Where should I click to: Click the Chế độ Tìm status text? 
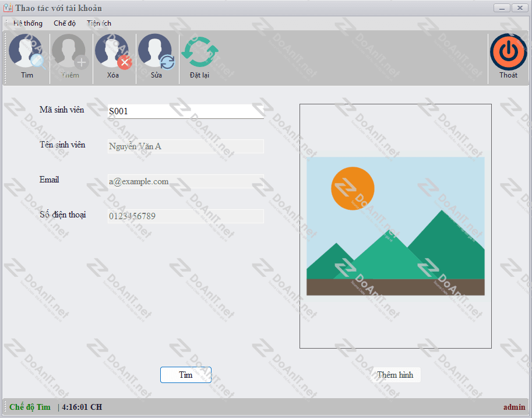point(30,407)
